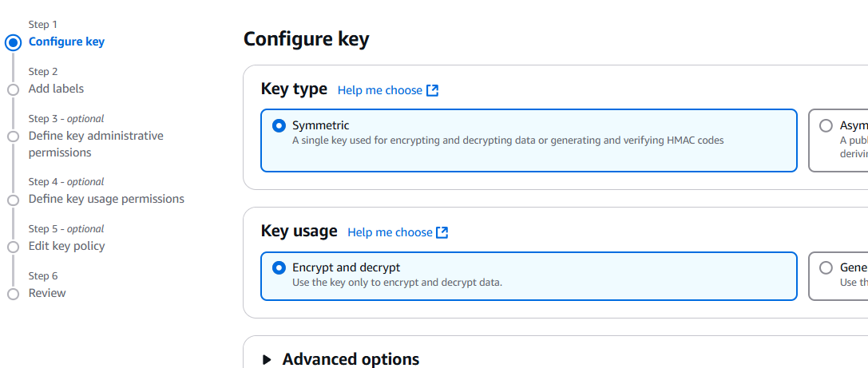Open external link icon beside Key usage help
This screenshot has width=868, height=368.
coord(442,232)
